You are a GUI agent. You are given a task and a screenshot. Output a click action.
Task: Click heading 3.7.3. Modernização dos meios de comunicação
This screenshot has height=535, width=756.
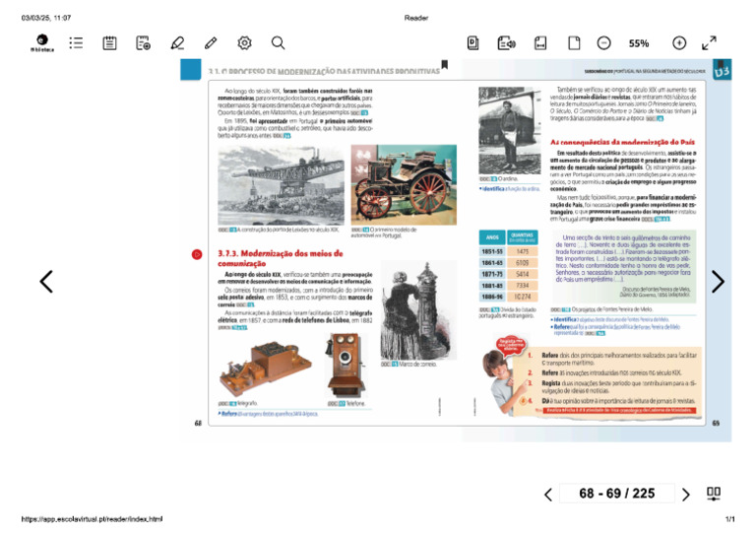(281, 258)
